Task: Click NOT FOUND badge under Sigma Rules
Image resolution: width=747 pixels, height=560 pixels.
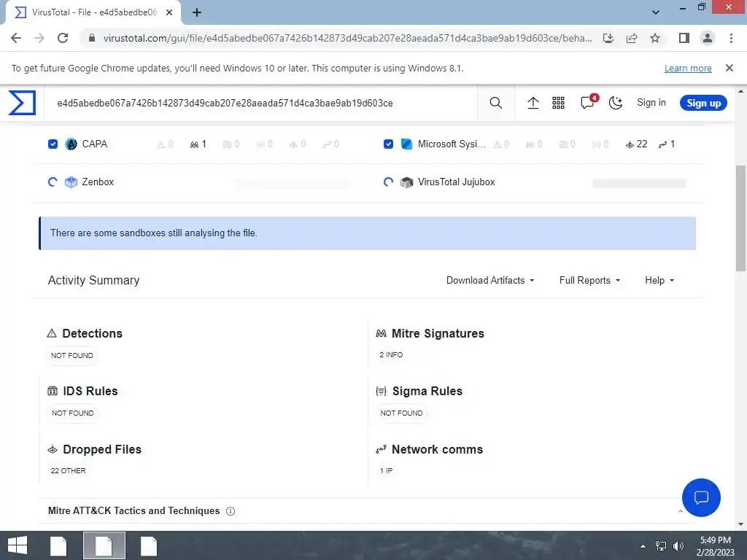Action: [x=402, y=413]
